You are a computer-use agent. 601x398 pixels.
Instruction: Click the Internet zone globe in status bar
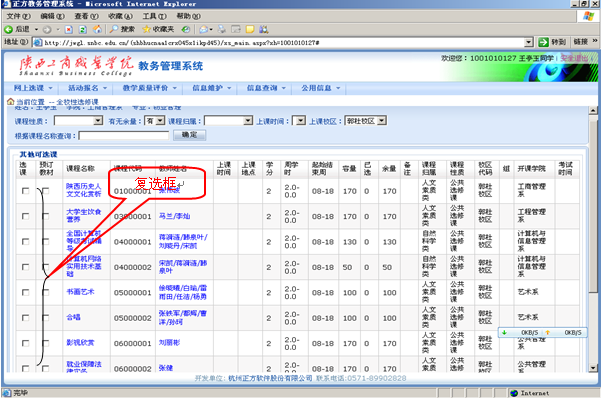pyautogui.click(x=514, y=393)
